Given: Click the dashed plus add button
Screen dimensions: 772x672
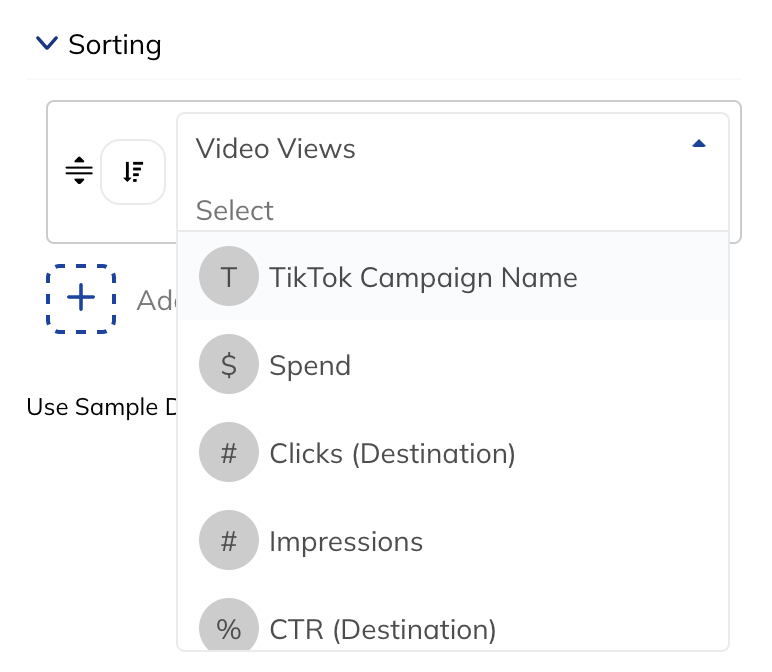Looking at the screenshot, I should pyautogui.click(x=81, y=299).
